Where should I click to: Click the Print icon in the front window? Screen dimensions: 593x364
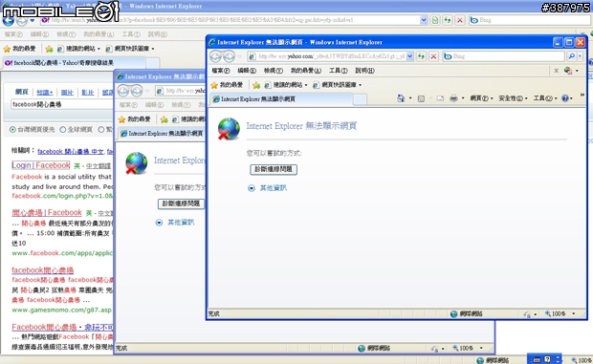[453, 98]
